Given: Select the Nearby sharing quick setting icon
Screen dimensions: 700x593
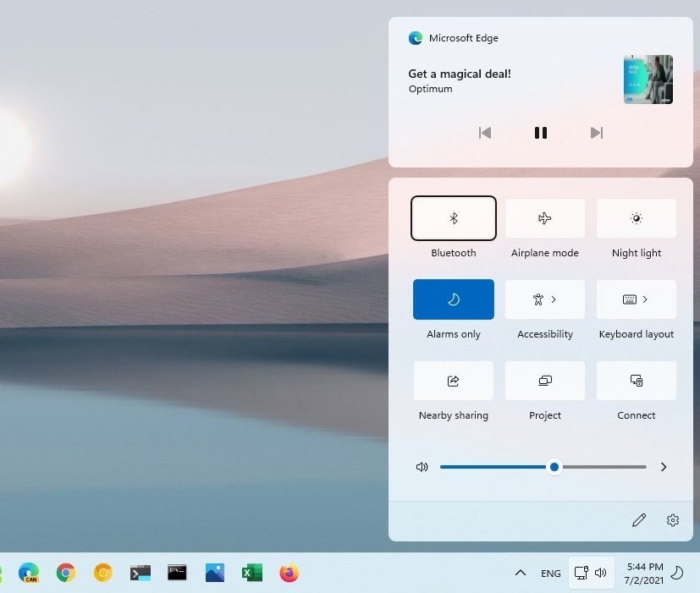Looking at the screenshot, I should pos(454,380).
